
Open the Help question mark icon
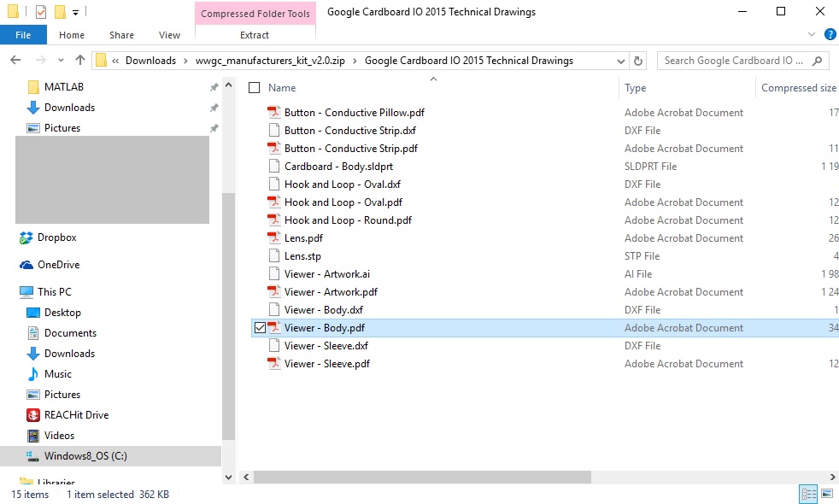[x=829, y=35]
